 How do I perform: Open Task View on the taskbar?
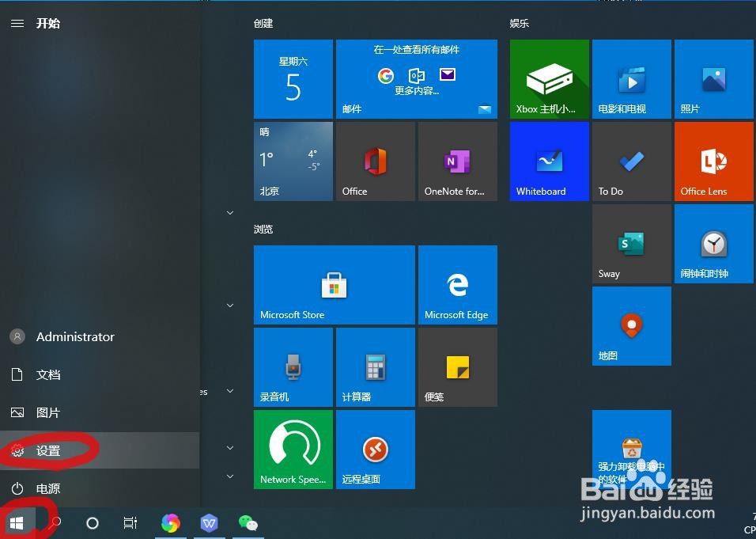tap(130, 522)
